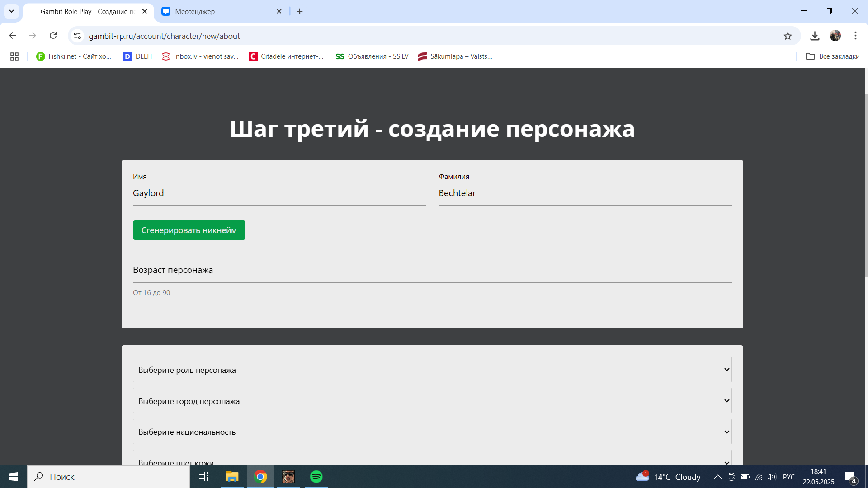Open Spotify from the taskbar
The height and width of the screenshot is (488, 868).
(x=316, y=477)
